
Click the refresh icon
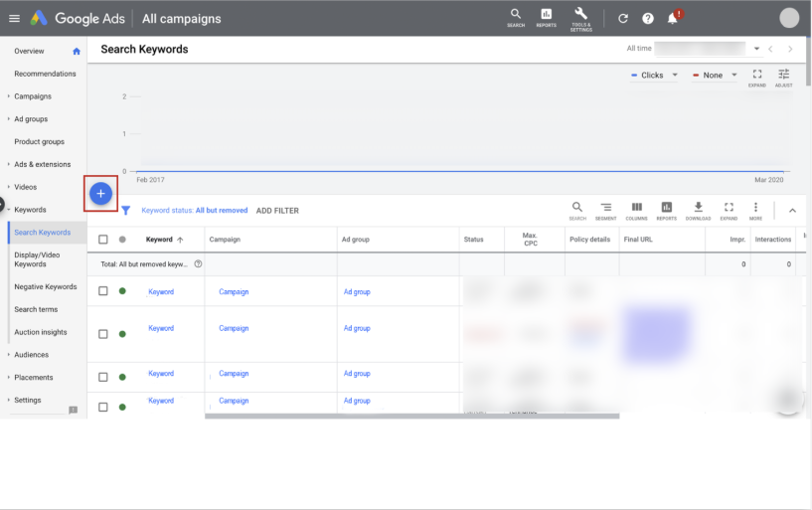623,19
